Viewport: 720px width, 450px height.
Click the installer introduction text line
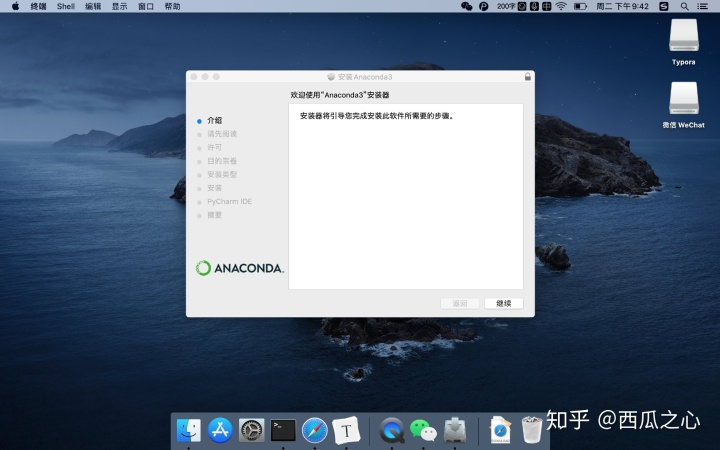[377, 116]
